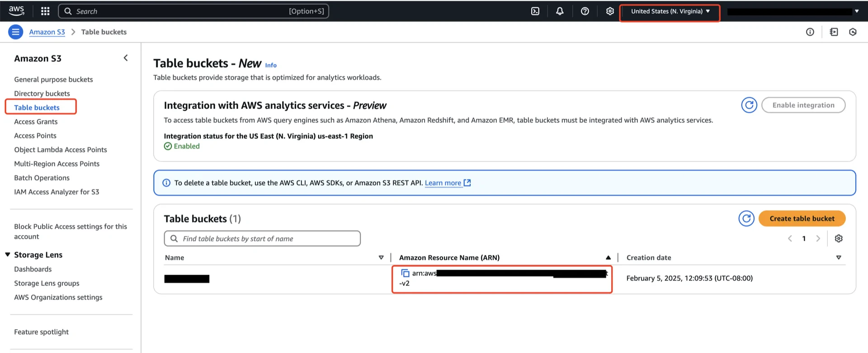Click the Amazon S3 sidebar heading
The height and width of the screenshot is (353, 868).
(x=38, y=58)
